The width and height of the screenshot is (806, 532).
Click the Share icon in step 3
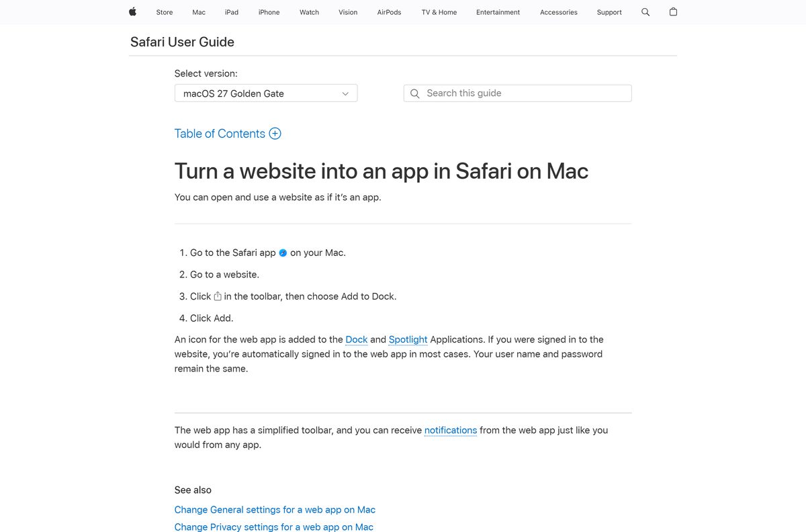pos(218,296)
